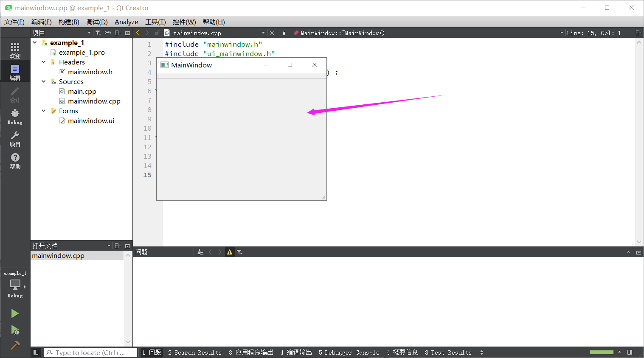
Task: Select example_1.pro in project tree
Action: (82, 52)
